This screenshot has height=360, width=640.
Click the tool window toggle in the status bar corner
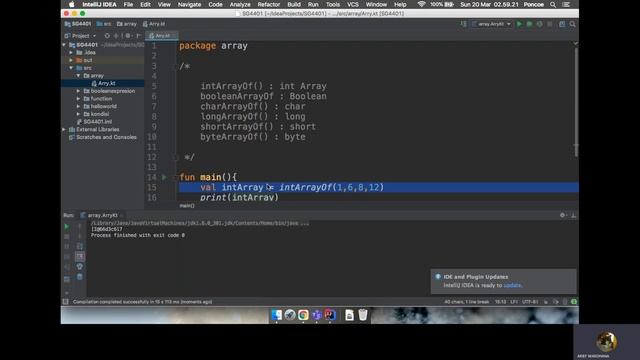[65, 302]
